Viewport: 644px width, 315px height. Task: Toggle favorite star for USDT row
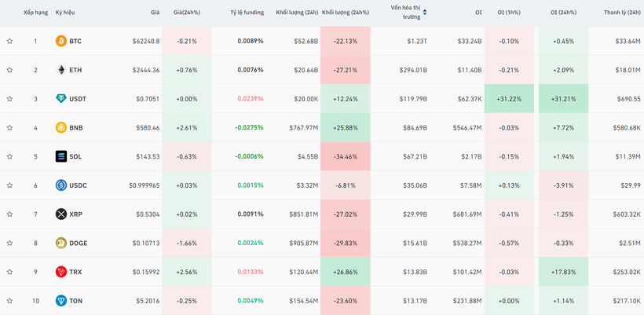pos(9,99)
